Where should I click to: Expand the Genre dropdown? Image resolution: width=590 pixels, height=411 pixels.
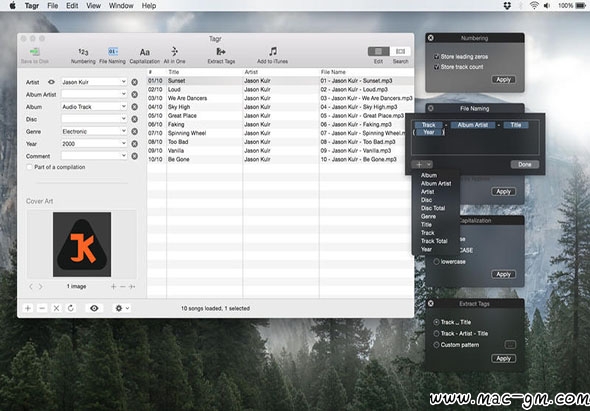[x=123, y=131]
